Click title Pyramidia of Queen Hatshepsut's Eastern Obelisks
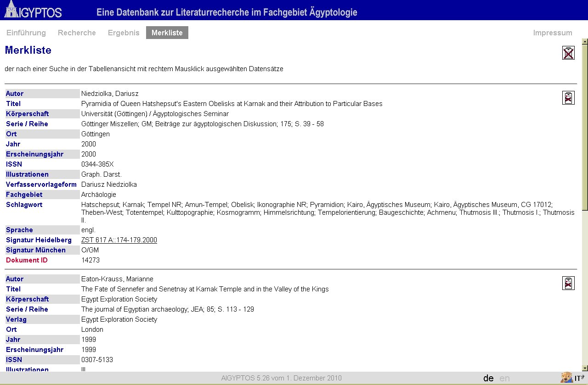Screen dimensions: 588x385 coord(232,104)
